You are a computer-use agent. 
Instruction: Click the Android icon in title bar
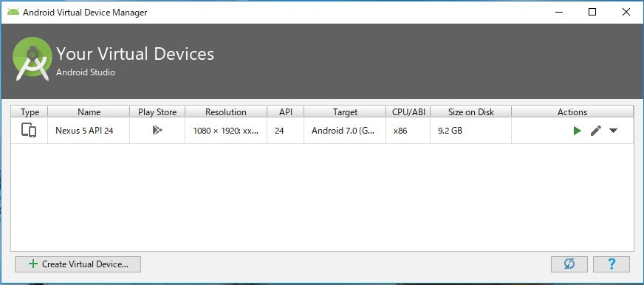(13, 12)
